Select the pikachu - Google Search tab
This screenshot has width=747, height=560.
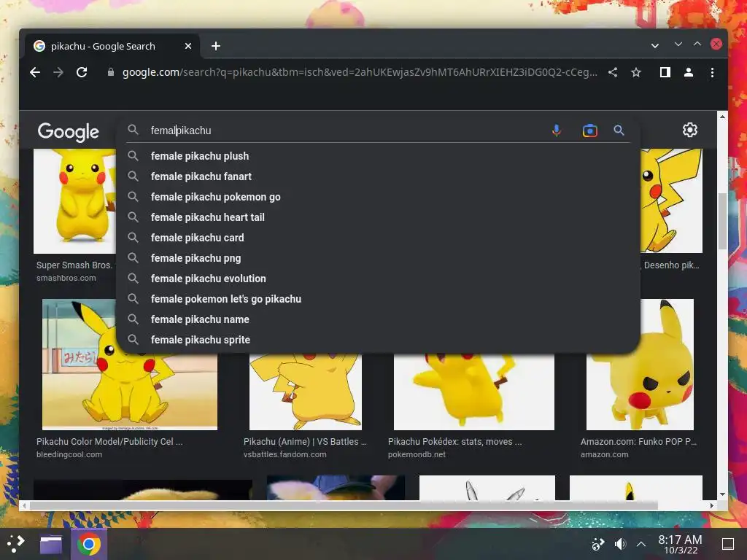[x=112, y=46]
